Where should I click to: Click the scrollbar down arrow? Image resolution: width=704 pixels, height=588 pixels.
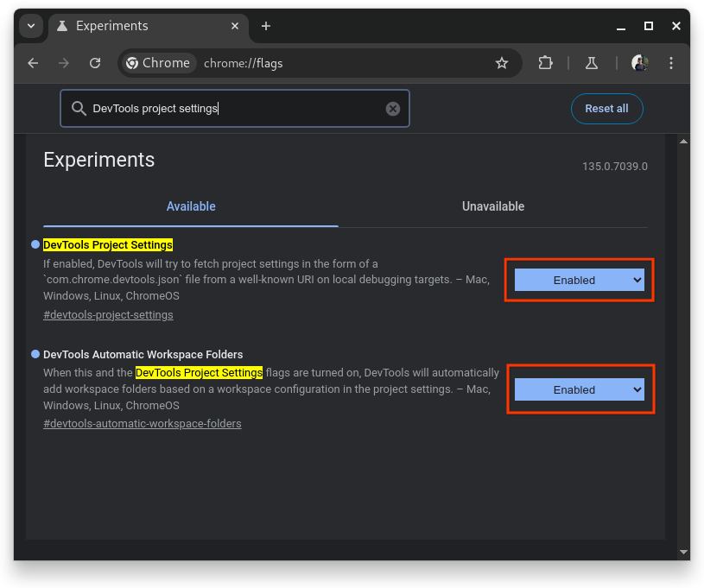(x=683, y=551)
